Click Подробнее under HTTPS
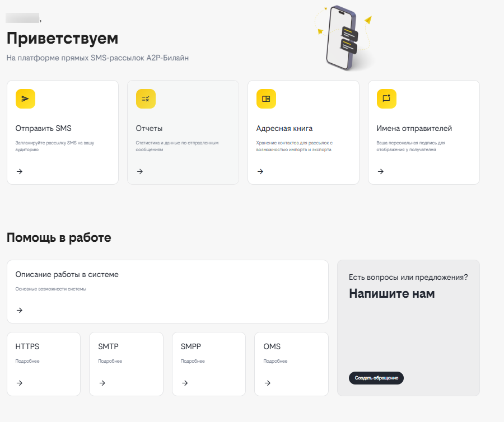The image size is (504, 422). [27, 361]
